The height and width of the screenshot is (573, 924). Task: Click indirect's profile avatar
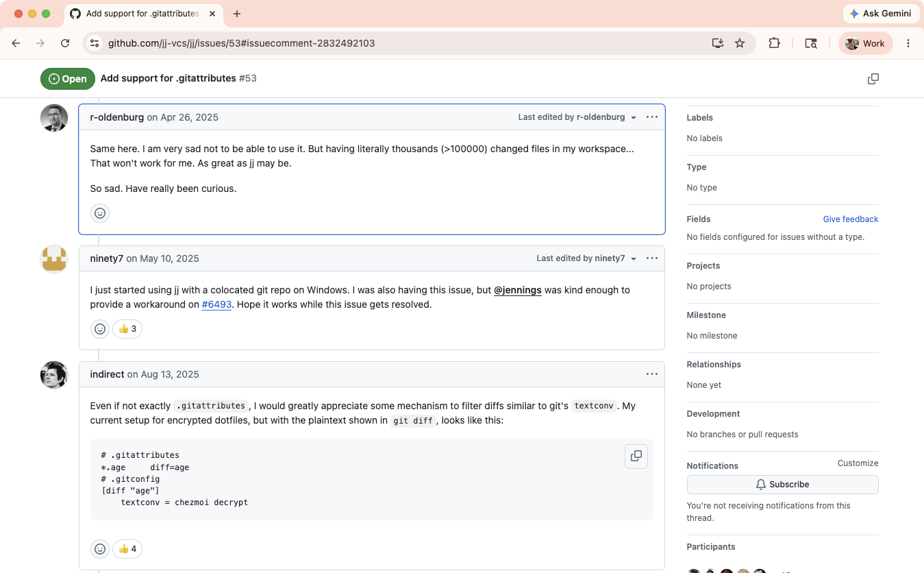pyautogui.click(x=54, y=375)
